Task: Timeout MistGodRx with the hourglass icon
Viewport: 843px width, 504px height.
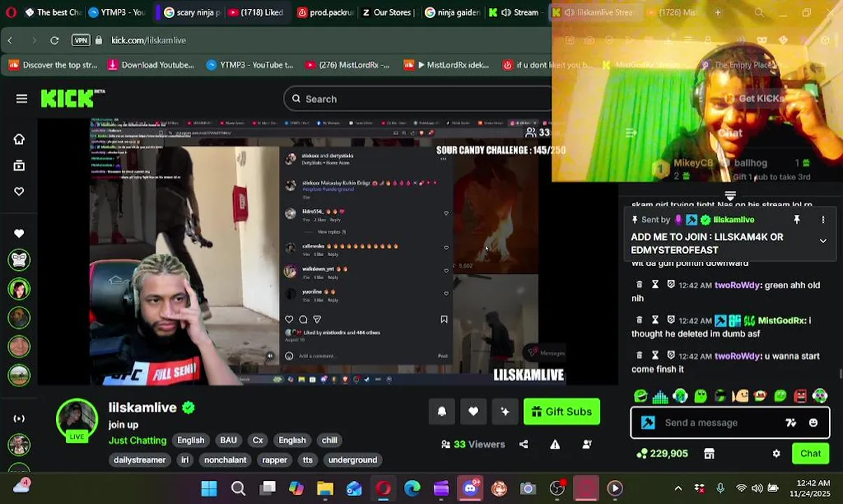Action: point(655,320)
